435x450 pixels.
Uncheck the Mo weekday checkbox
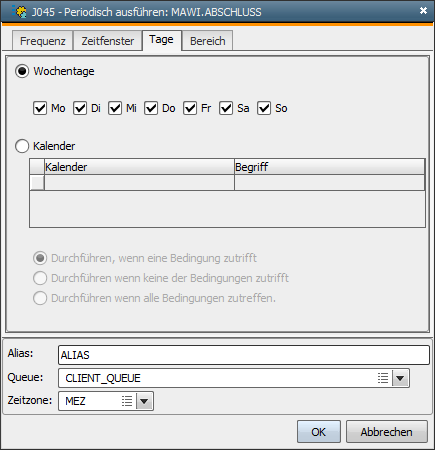[40, 108]
